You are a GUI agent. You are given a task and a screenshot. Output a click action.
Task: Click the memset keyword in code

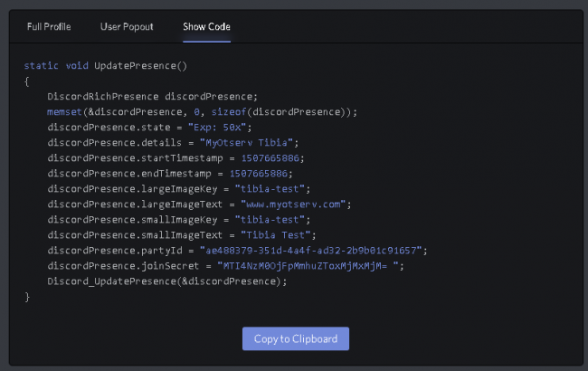click(x=64, y=112)
